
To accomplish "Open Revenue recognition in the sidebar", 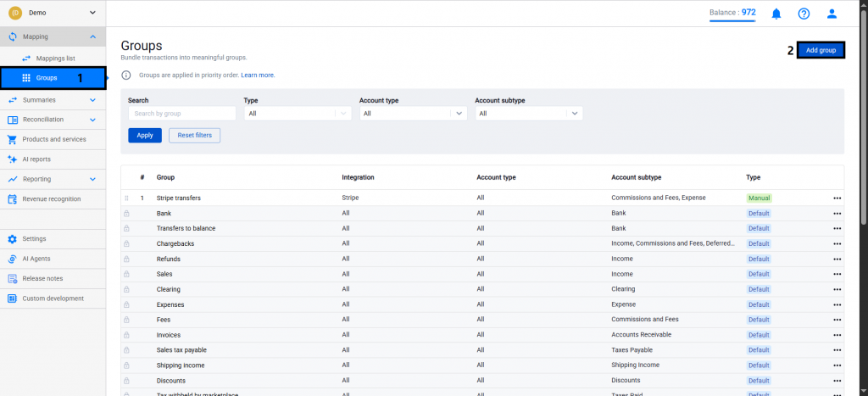I will pos(51,199).
